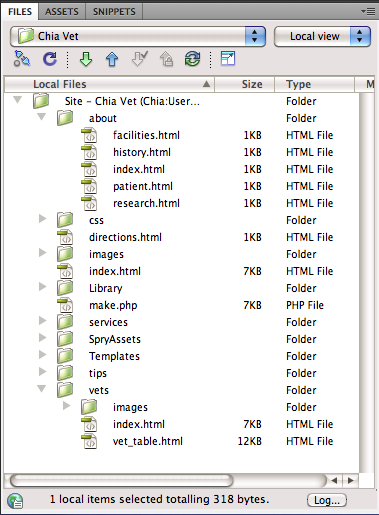Click the Templates folder icon
Viewport: 379px width, 515px height.
click(65, 356)
